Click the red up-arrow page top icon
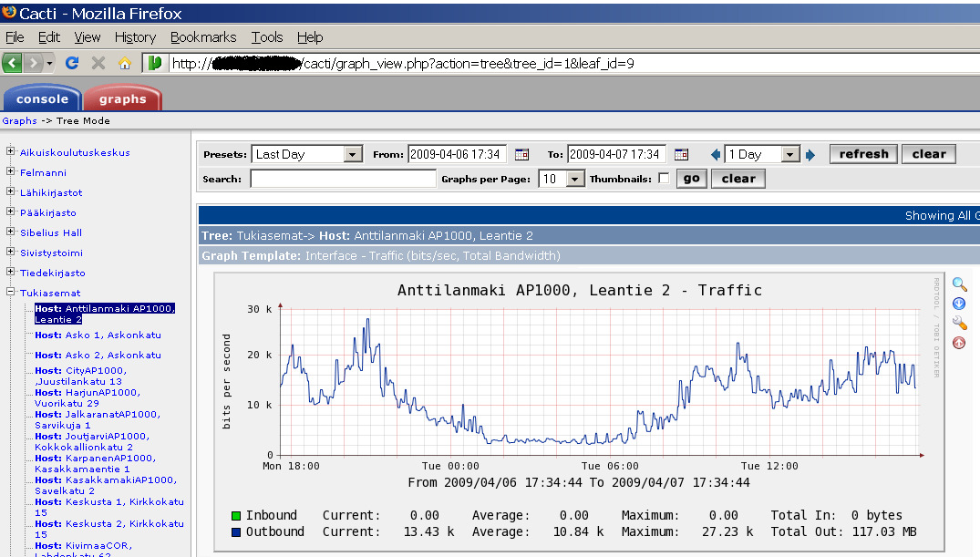This screenshot has height=557, width=980. pos(959,343)
